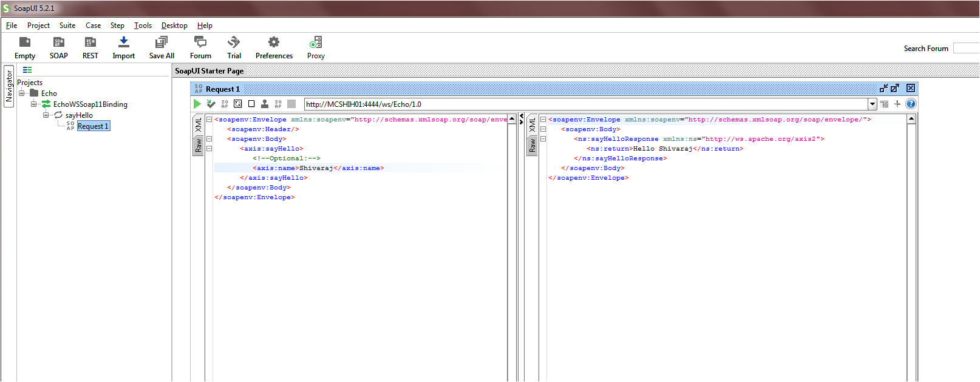Open the Project menu
Viewport: 980px width, 382px height.
tap(38, 26)
